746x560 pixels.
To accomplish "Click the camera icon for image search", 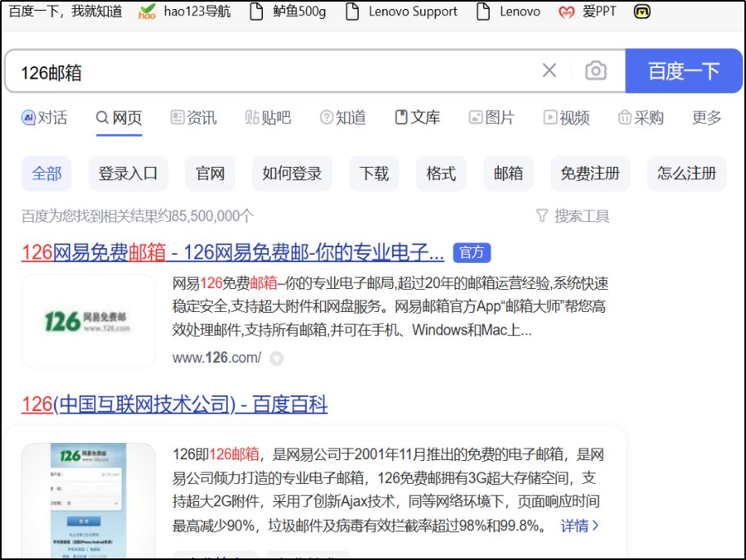I will pos(595,71).
